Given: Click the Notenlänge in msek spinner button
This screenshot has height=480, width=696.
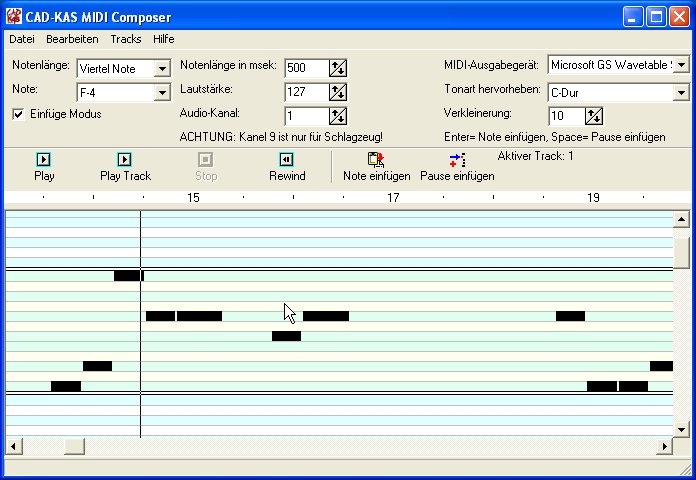Looking at the screenshot, I should [x=338, y=68].
